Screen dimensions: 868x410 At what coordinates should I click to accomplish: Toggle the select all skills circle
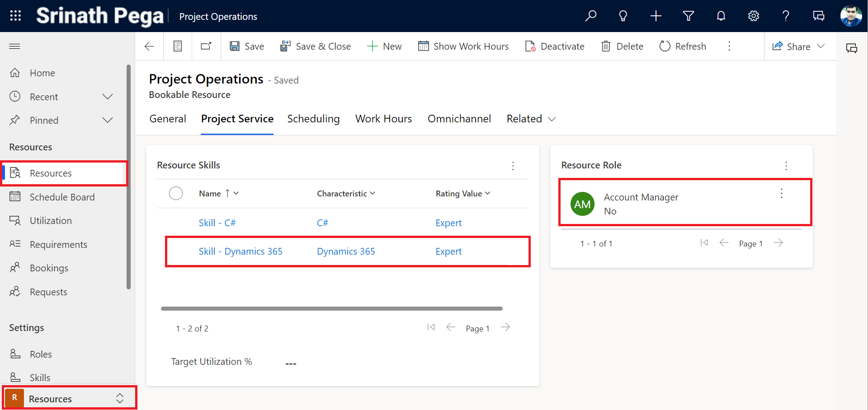[x=175, y=193]
